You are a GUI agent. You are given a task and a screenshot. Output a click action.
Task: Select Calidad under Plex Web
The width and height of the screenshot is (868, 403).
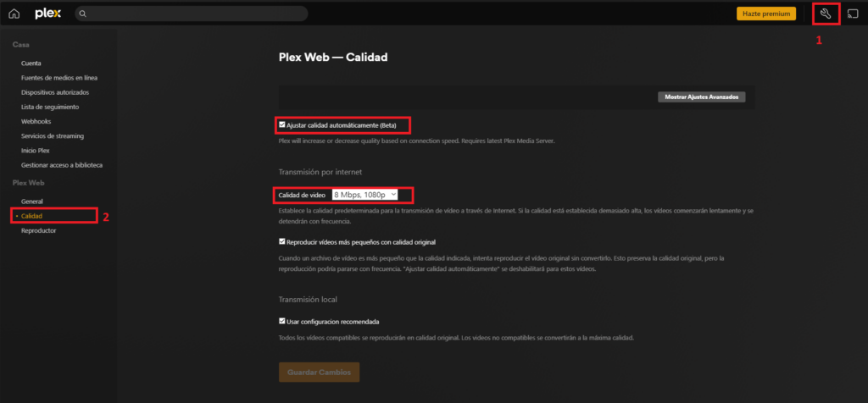point(31,216)
